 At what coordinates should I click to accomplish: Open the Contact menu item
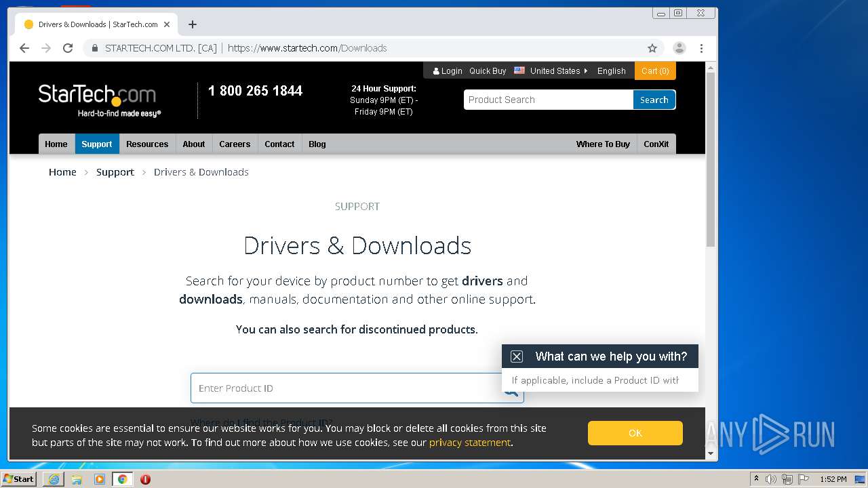point(279,144)
